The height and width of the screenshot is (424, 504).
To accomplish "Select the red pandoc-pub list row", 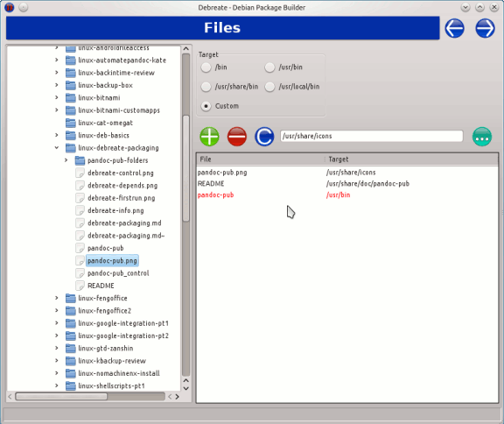I will click(347, 195).
